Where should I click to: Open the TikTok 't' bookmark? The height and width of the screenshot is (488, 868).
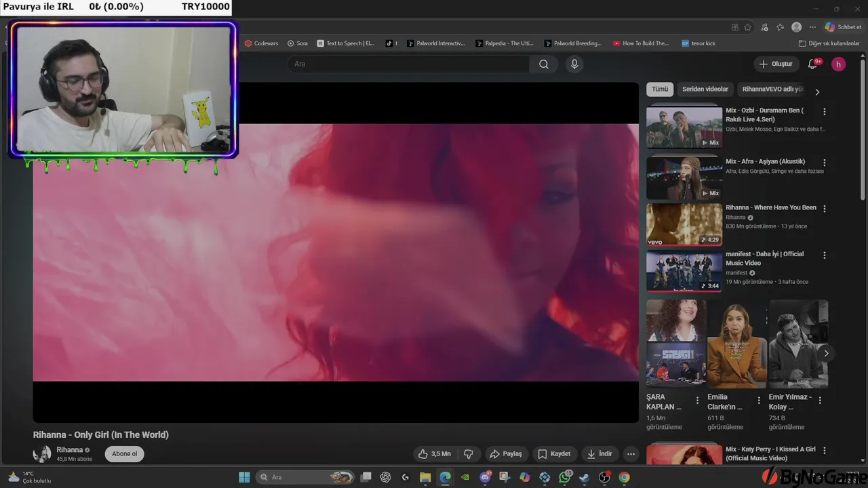tap(391, 43)
